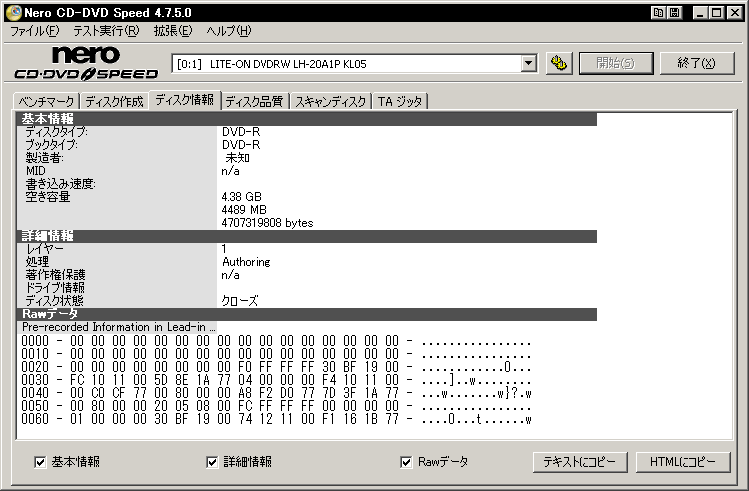Click the 著作権保護 n/a value

pos(230,275)
